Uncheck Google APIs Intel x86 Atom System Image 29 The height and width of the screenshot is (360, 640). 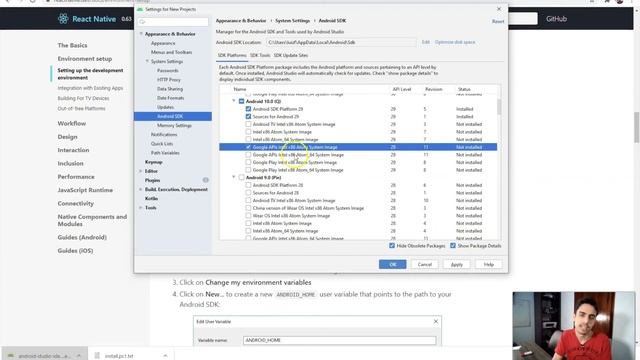(x=248, y=147)
